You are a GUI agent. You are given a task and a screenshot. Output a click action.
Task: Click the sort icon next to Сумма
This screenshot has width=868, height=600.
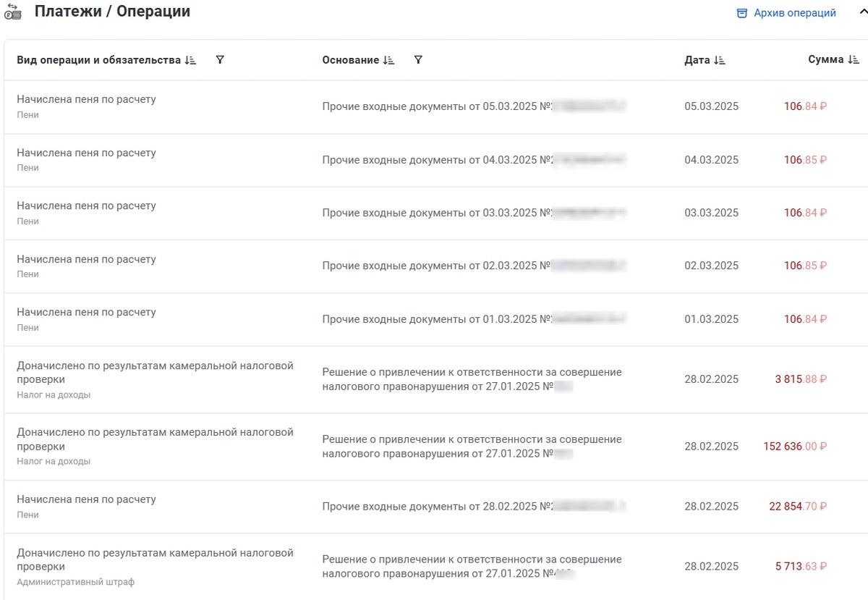pyautogui.click(x=856, y=60)
